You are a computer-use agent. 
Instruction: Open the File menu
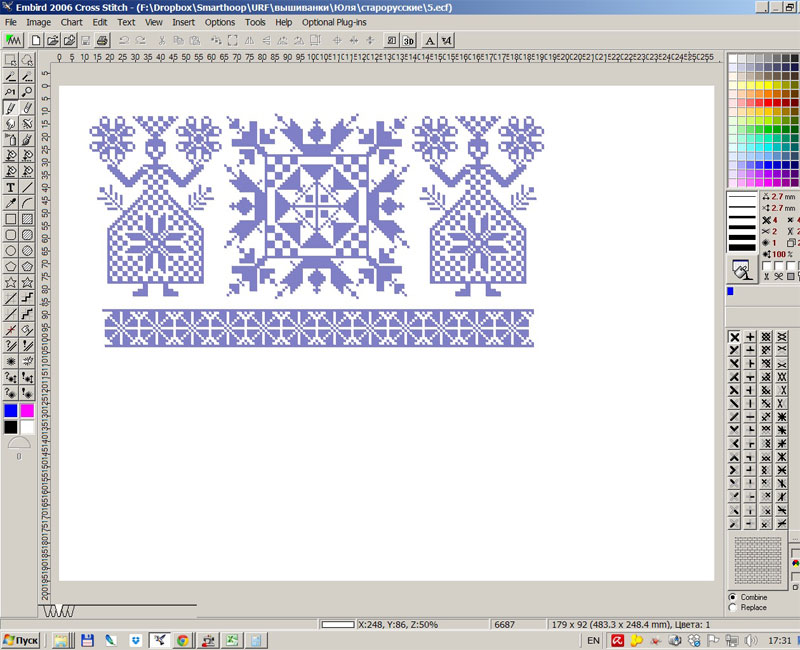pos(11,22)
